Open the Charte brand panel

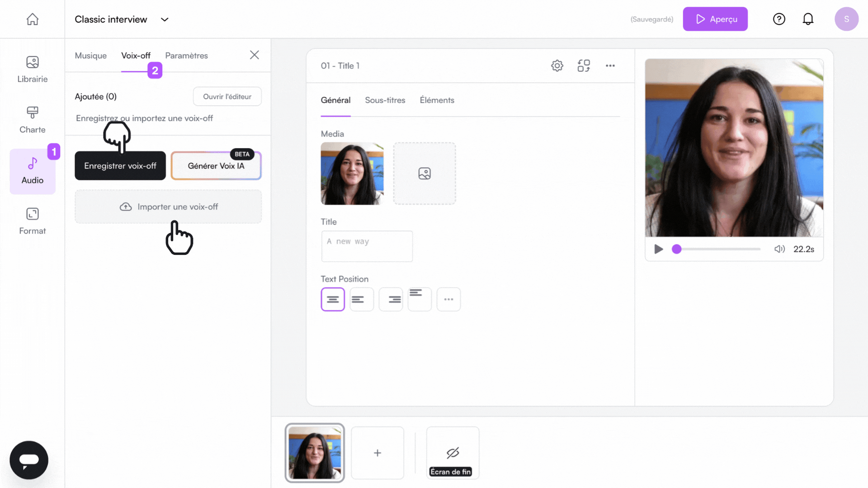(32, 120)
